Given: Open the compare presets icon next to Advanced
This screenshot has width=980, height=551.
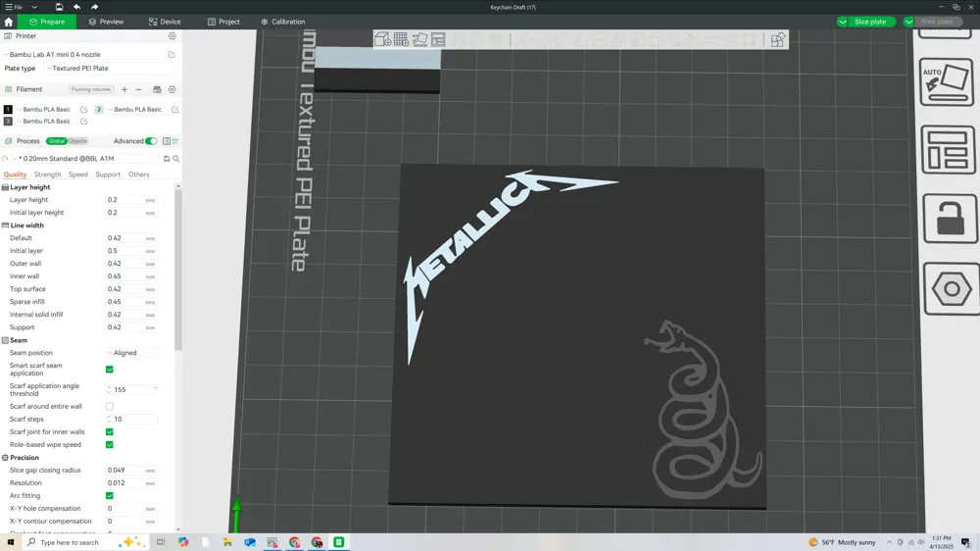Looking at the screenshot, I should (x=175, y=141).
